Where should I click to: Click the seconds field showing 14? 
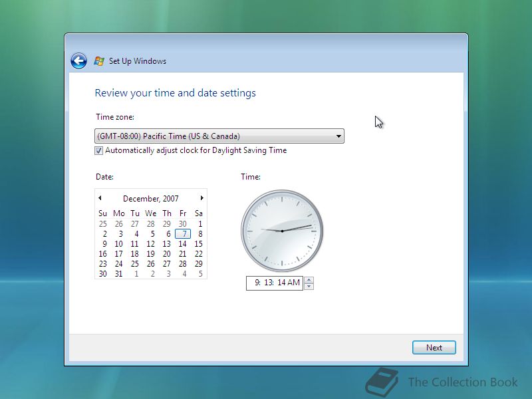coord(281,283)
